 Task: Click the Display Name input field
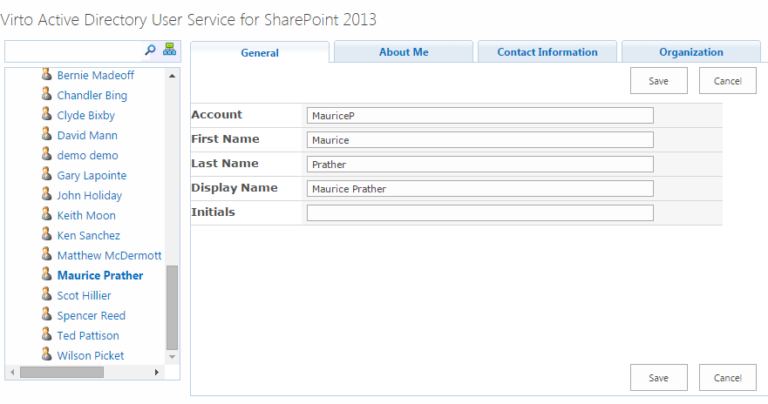tap(480, 188)
